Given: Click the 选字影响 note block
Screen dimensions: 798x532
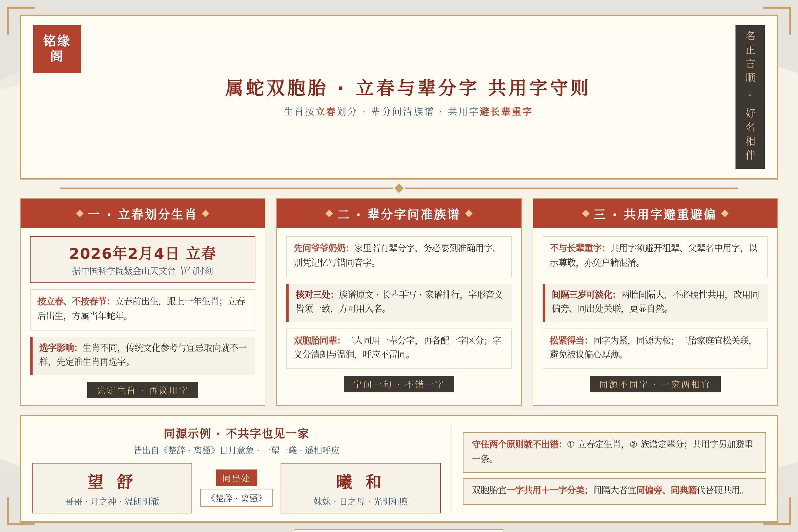Looking at the screenshot, I should [143, 356].
